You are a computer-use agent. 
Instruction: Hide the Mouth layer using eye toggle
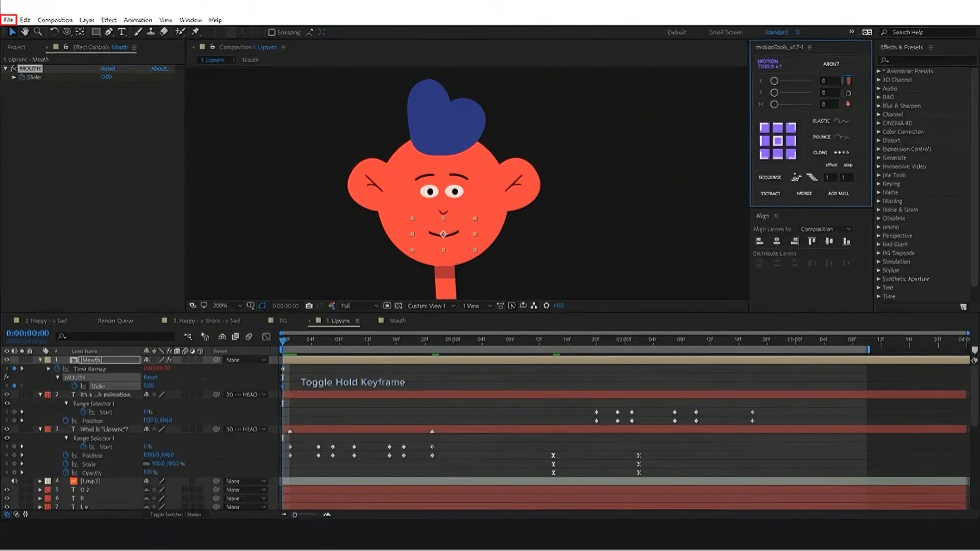click(7, 360)
